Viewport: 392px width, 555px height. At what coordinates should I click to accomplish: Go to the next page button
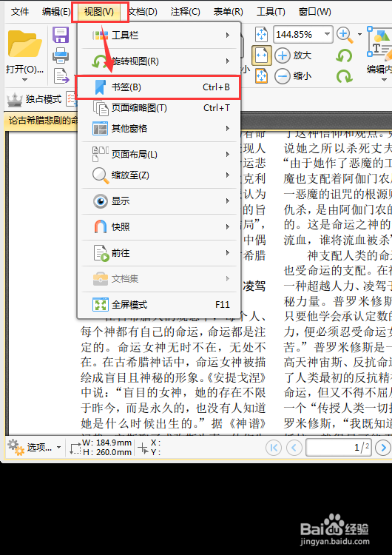point(383,448)
